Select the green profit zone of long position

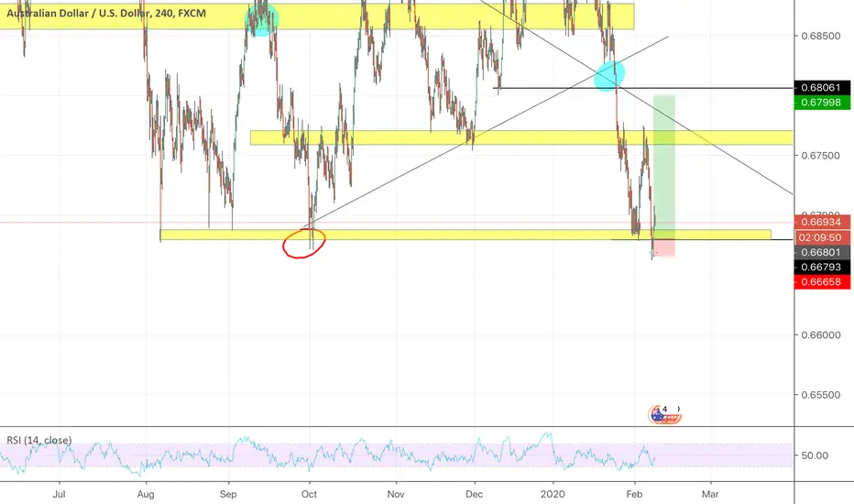[x=664, y=167]
